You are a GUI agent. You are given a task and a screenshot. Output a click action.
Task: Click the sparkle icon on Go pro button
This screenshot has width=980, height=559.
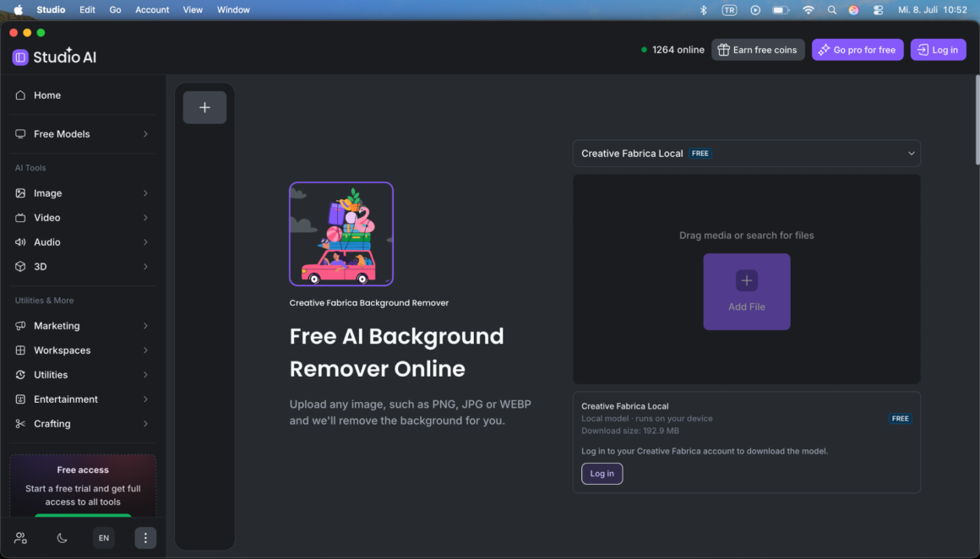824,50
